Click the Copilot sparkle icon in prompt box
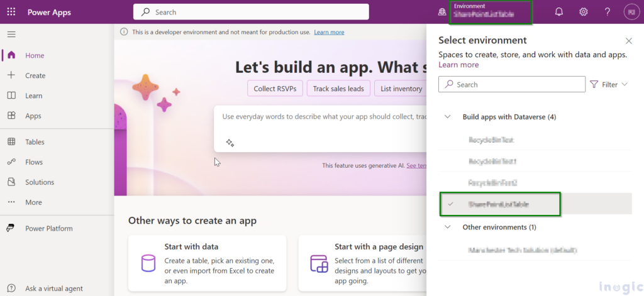 230,143
